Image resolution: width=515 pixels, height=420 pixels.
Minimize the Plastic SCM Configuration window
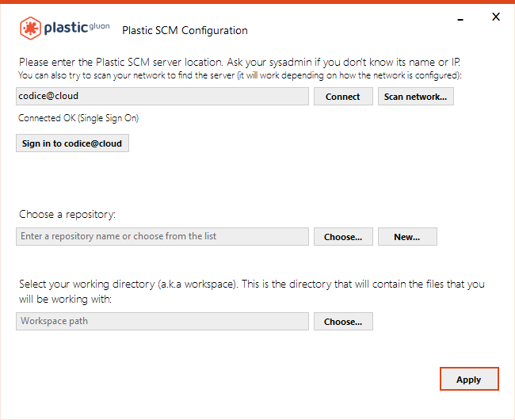click(x=461, y=17)
